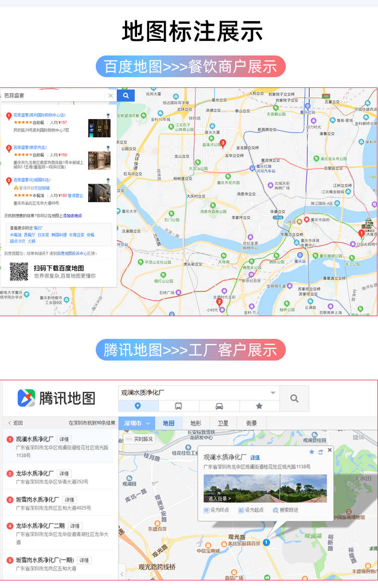Open the 深圳市 city dropdown
Viewport: 378px width, 588px height.
[x=137, y=424]
